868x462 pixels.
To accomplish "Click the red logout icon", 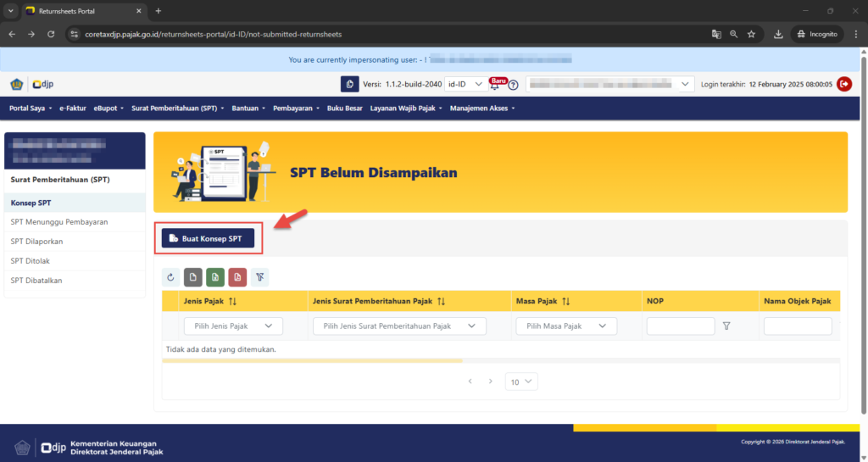I will click(844, 84).
